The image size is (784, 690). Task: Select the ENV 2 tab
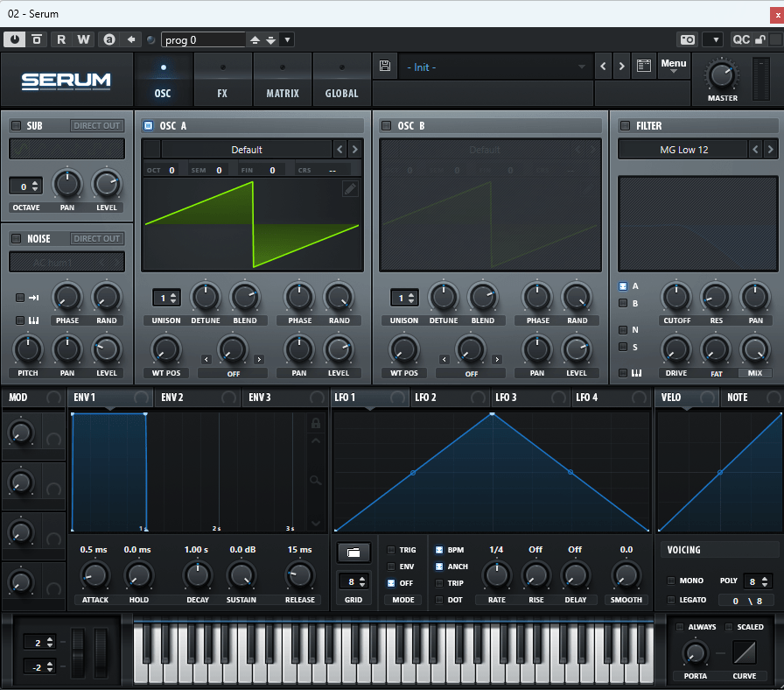(198, 398)
